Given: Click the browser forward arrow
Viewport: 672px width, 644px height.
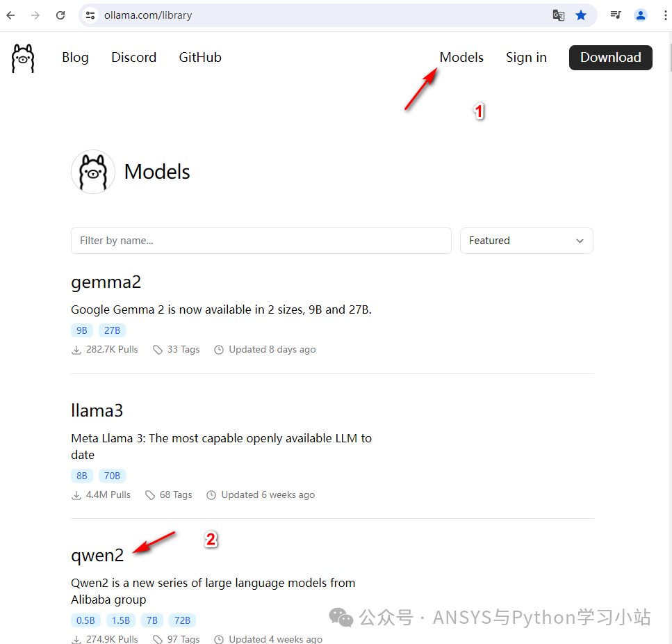Looking at the screenshot, I should [35, 15].
